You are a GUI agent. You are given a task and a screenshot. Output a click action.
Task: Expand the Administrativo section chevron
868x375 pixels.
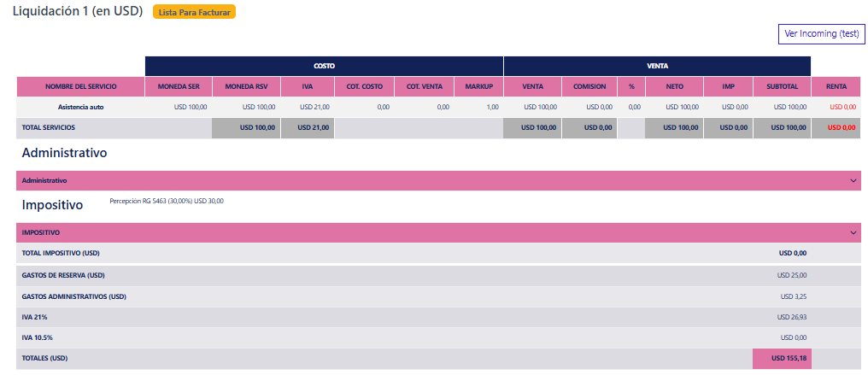pyautogui.click(x=853, y=181)
